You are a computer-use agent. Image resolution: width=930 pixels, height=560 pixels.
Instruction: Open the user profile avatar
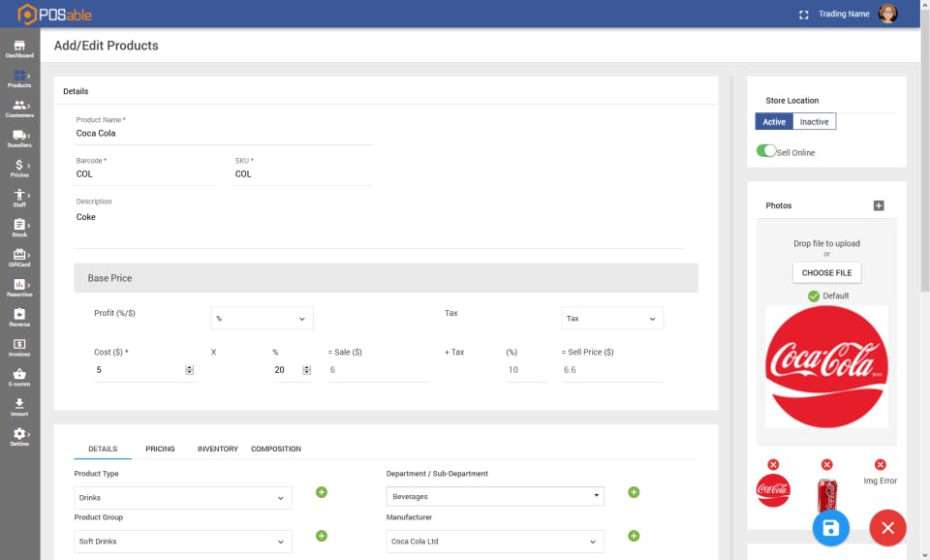click(x=888, y=14)
